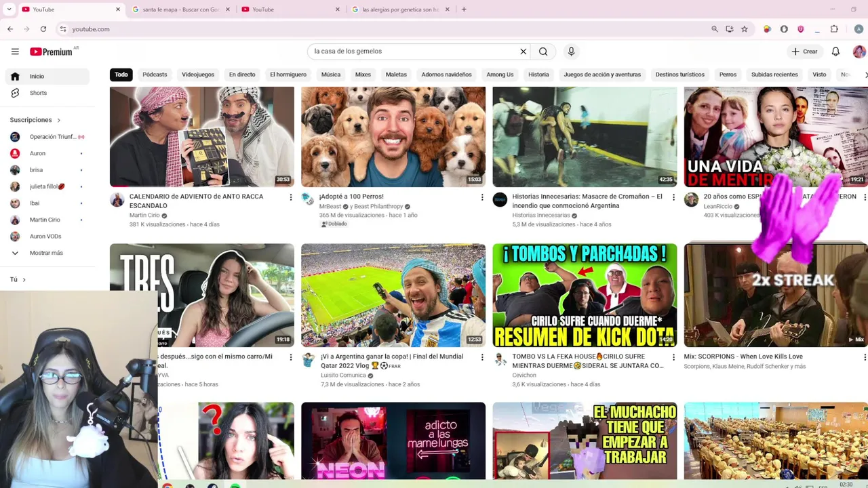The image size is (868, 488).
Task: Open options menu for Mundial Qatar 2022 vlog
Action: click(482, 357)
